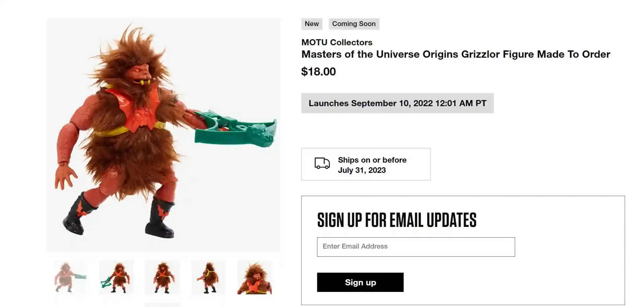644x307 pixels.
Task: Click the Sign Up For Email Updates heading
Action: (x=396, y=220)
